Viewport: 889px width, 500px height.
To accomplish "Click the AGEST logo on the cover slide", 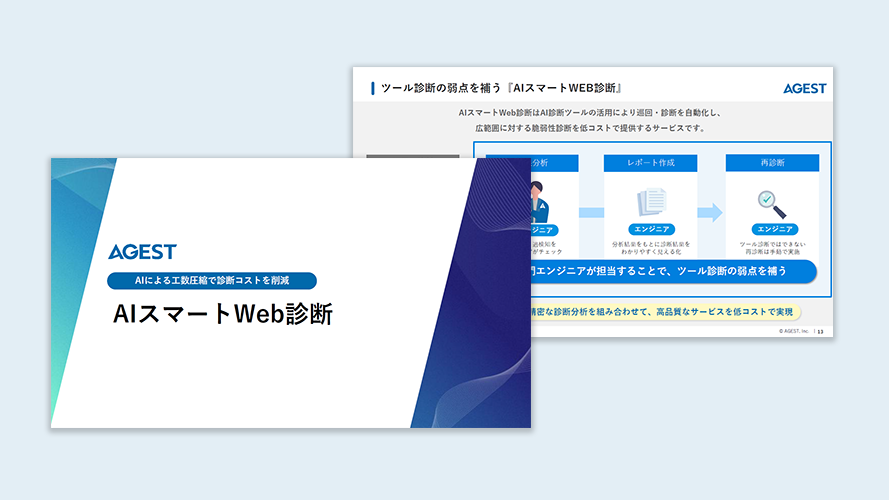I will click(x=142, y=252).
